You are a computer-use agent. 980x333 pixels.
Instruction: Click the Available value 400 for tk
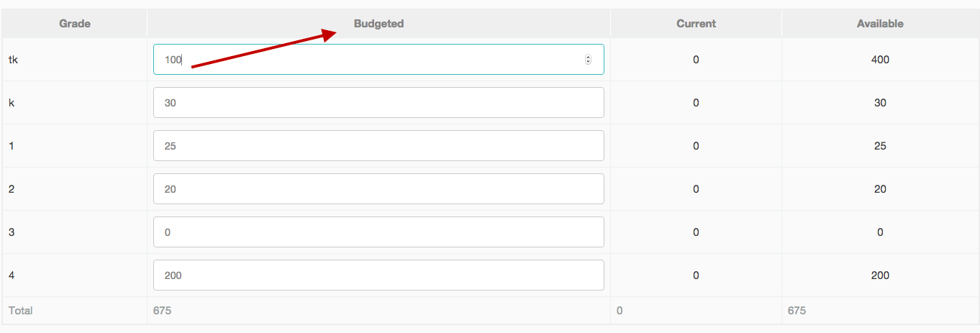click(880, 60)
